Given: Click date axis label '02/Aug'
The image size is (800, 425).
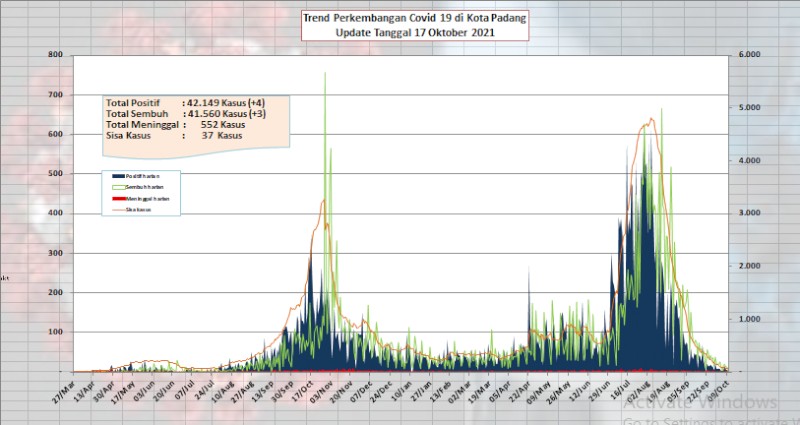Looking at the screenshot, I should pyautogui.click(x=639, y=392).
